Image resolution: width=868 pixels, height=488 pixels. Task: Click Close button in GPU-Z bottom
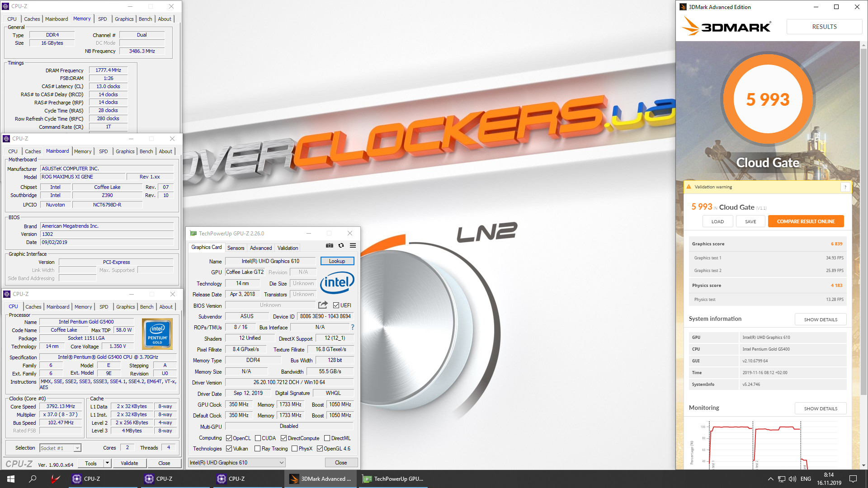tap(341, 463)
